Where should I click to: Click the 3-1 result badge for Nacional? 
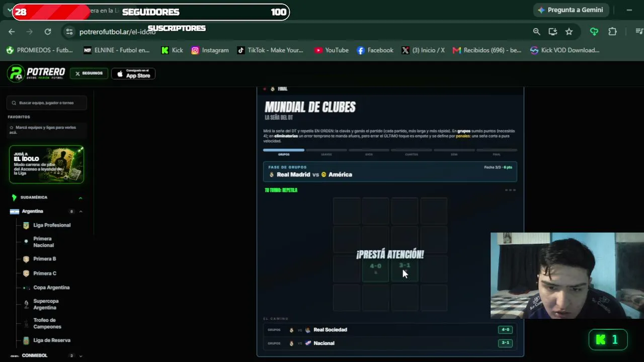tap(505, 343)
